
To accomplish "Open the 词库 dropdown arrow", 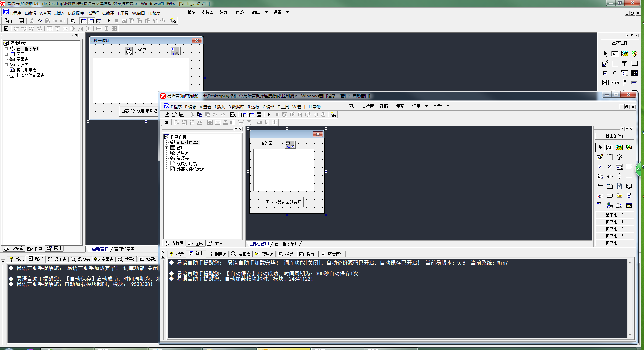I will [426, 106].
